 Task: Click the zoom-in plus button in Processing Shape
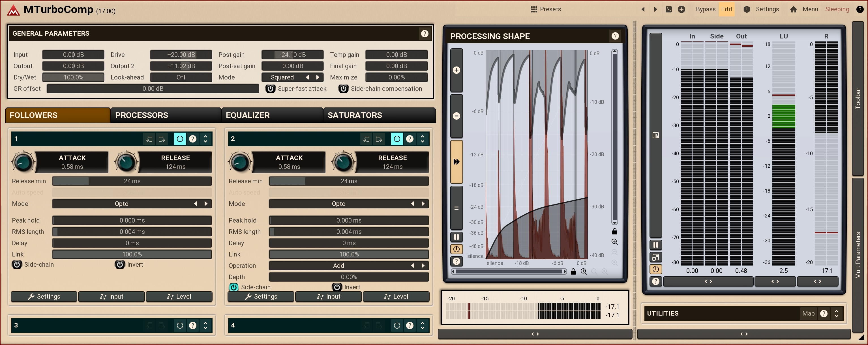tap(456, 70)
